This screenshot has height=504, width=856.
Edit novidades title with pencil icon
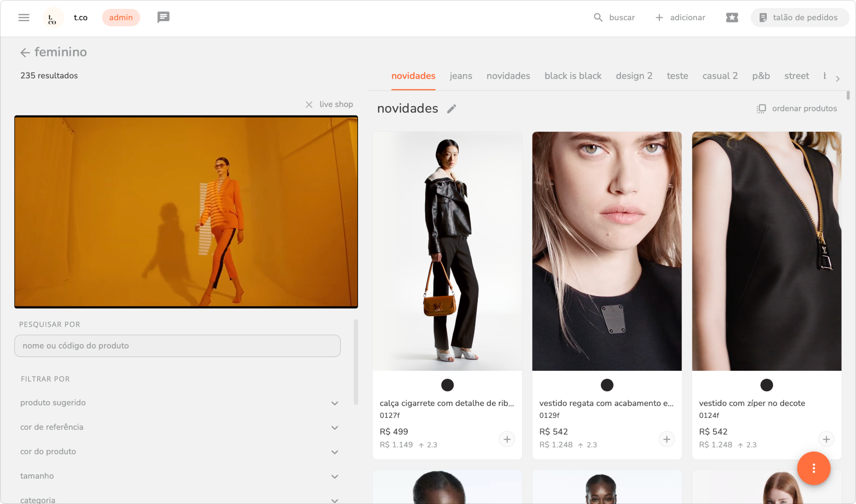point(452,109)
